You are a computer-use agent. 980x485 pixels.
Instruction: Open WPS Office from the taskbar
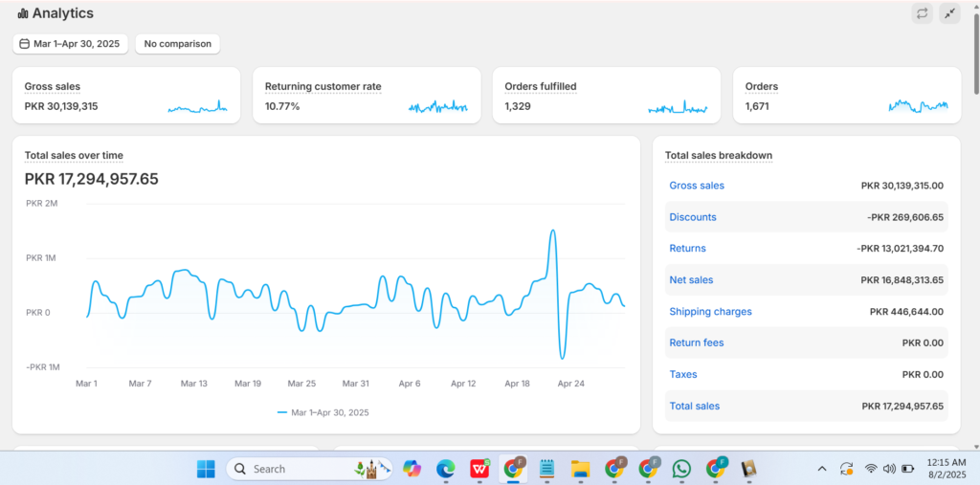pyautogui.click(x=479, y=469)
